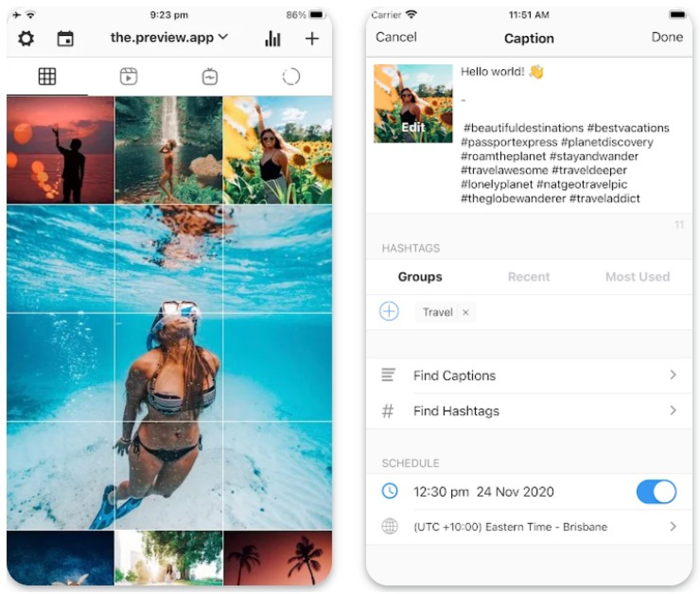Viewport: 700px width, 594px height.
Task: Toggle the schedule switch off
Action: 656,491
